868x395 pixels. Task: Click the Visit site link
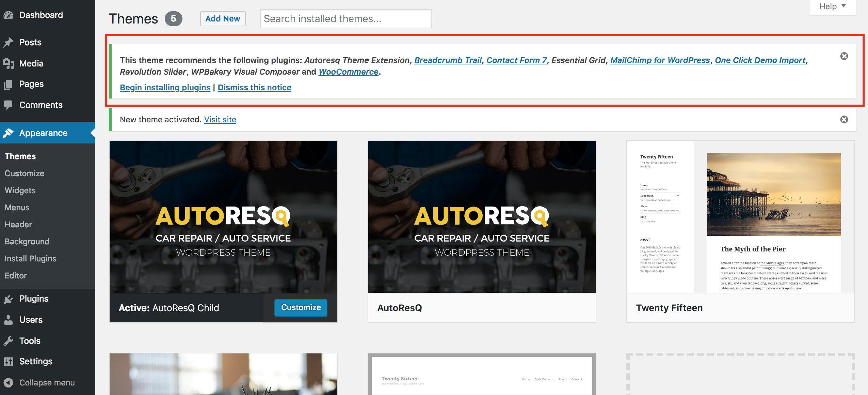[x=220, y=120]
